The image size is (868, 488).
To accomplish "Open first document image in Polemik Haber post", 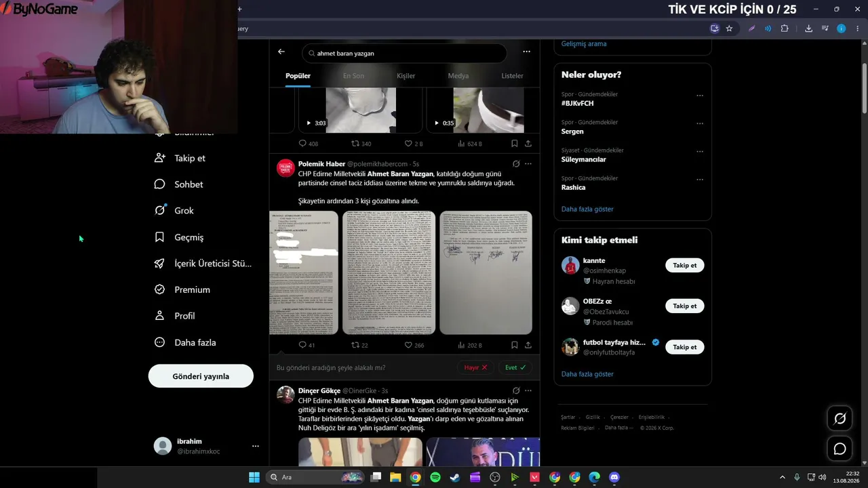I will click(304, 272).
